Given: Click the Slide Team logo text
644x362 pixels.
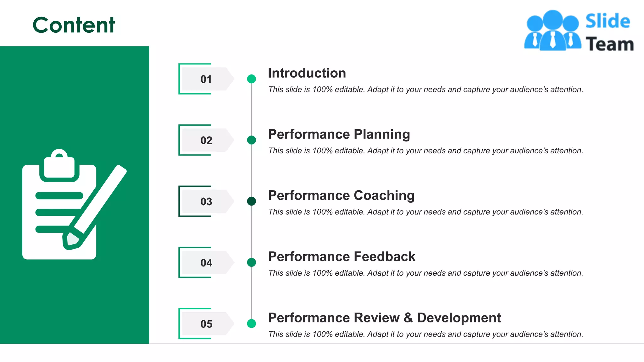Looking at the screenshot, I should pos(609,32).
